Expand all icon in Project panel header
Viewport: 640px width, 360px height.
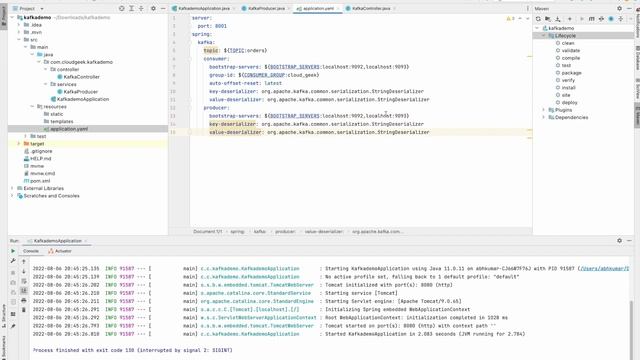(131, 8)
